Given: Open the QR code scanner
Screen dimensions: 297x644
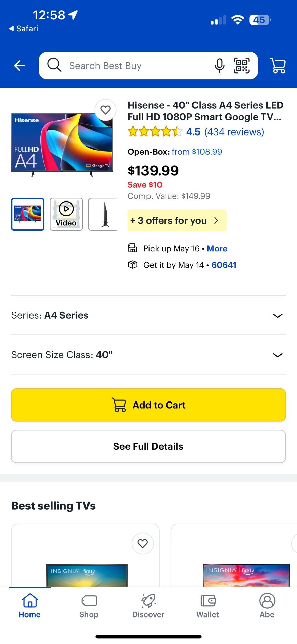Looking at the screenshot, I should point(241,66).
